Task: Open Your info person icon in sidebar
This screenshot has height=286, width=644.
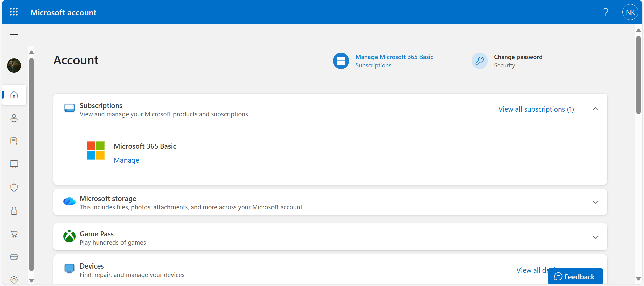Action: [14, 118]
